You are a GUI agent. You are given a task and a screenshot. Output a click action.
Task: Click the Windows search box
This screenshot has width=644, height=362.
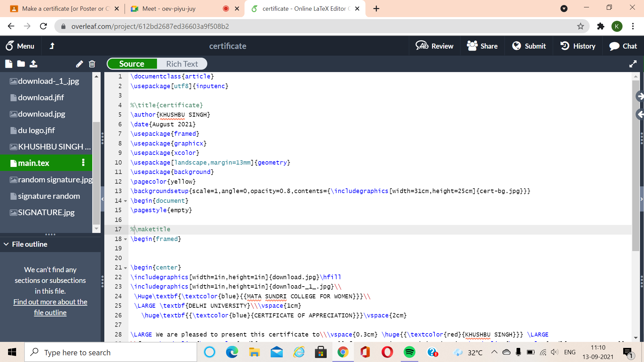(111, 352)
